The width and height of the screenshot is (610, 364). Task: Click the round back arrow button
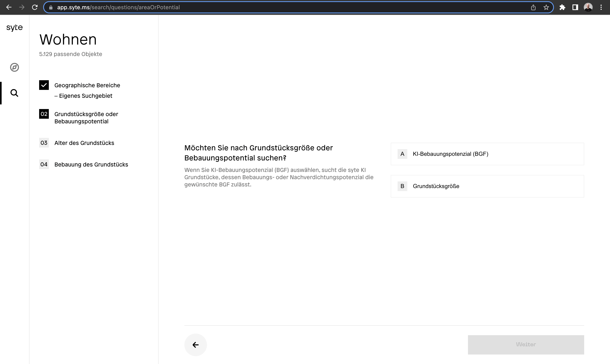(195, 345)
